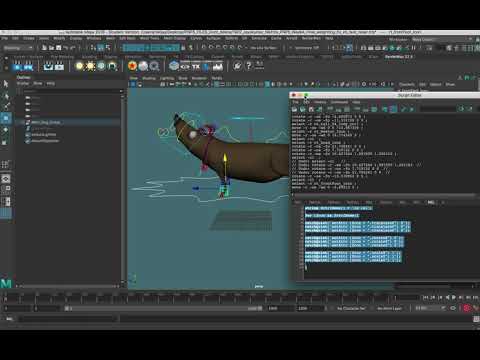Select the Paint Selection tool in toolbox

point(6,107)
